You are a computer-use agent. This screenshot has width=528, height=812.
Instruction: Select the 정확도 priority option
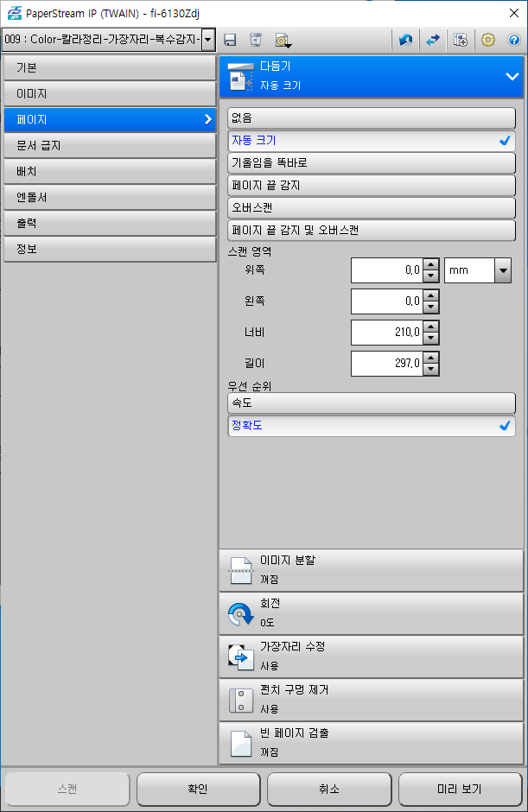pyautogui.click(x=372, y=426)
